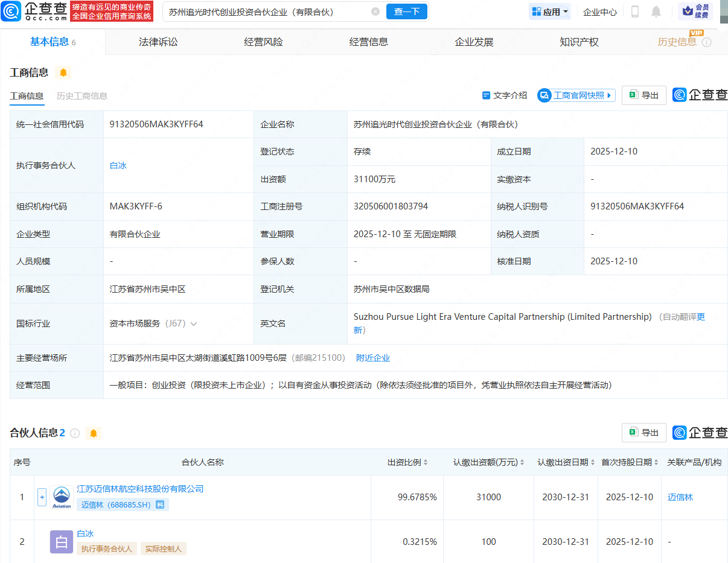The image size is (728, 563).
Task: Click the notification bell icon in the header
Action: (656, 11)
